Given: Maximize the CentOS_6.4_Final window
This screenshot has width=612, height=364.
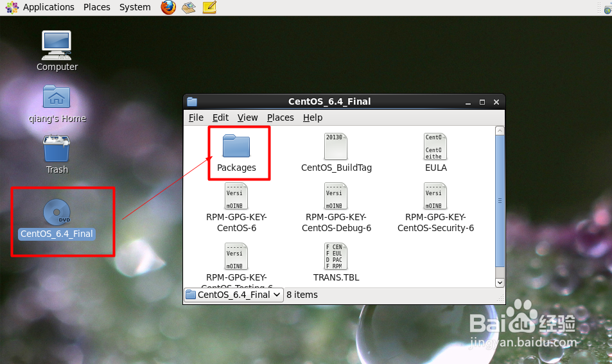Looking at the screenshot, I should click(x=482, y=102).
